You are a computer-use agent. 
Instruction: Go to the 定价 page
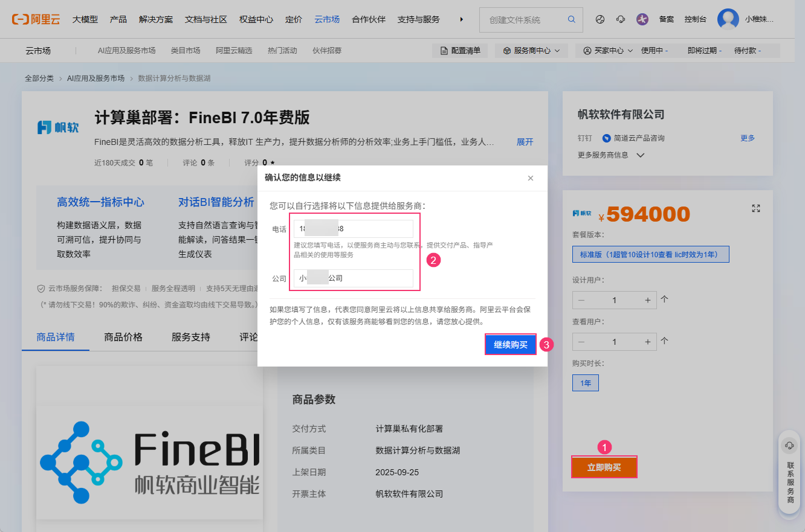pos(294,19)
